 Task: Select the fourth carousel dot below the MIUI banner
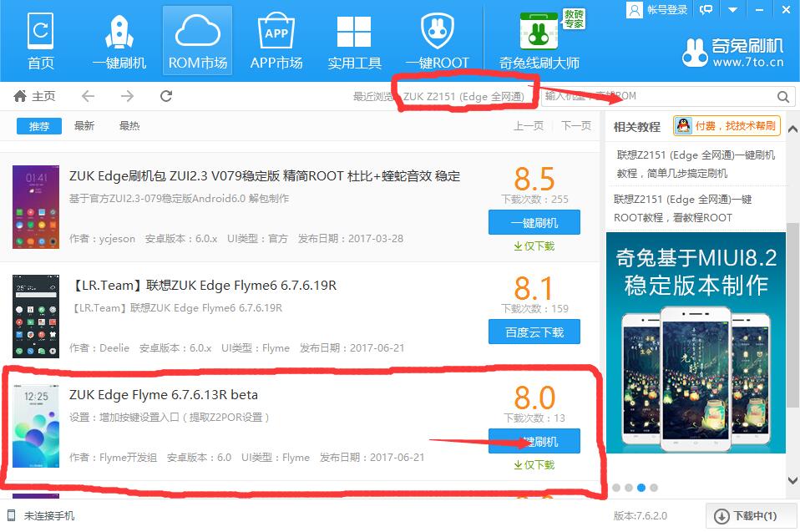click(654, 488)
